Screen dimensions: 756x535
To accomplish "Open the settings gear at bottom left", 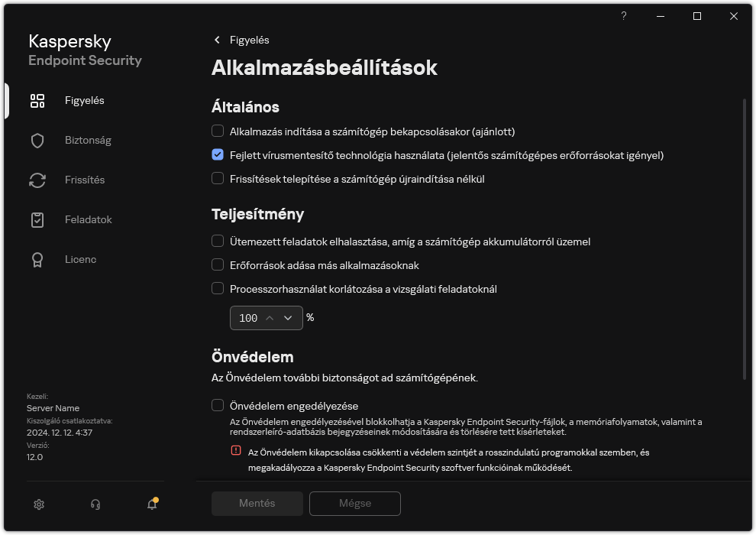I will click(38, 504).
